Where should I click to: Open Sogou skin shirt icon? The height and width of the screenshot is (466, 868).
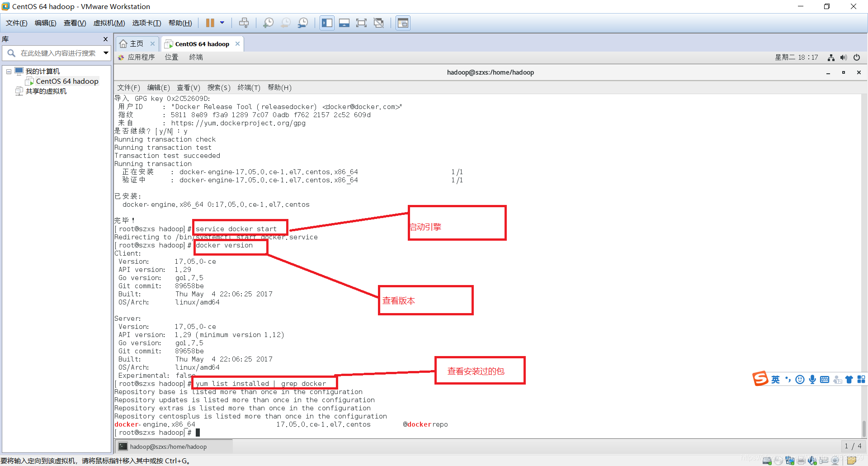pyautogui.click(x=849, y=380)
